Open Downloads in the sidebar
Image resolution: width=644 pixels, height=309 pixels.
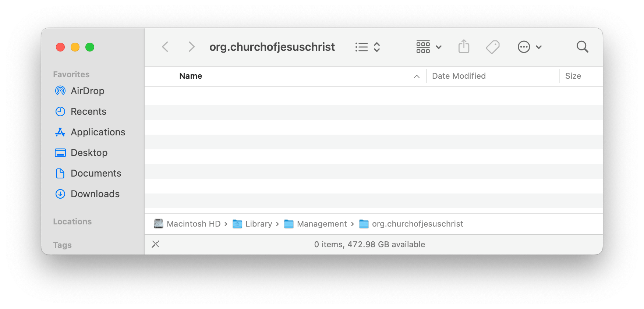click(x=95, y=194)
